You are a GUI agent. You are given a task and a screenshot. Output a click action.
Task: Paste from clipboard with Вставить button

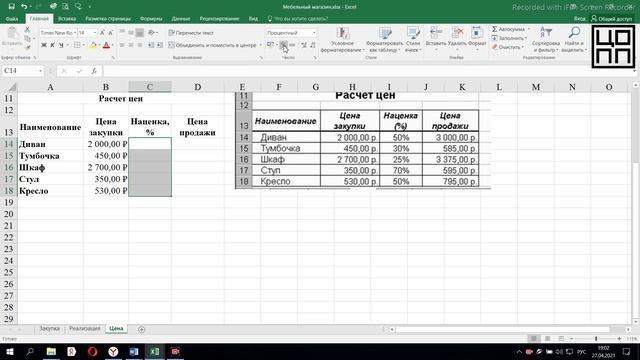[12, 37]
